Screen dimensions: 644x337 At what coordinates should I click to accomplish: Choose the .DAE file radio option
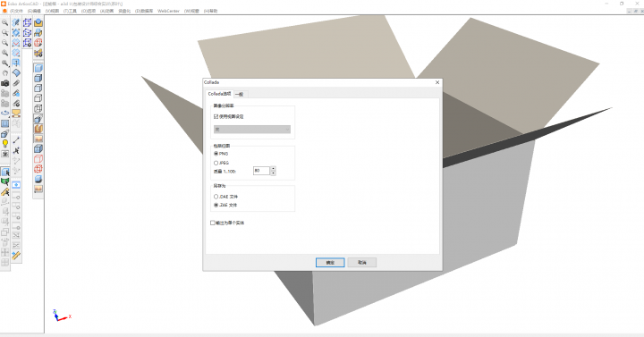coord(216,197)
